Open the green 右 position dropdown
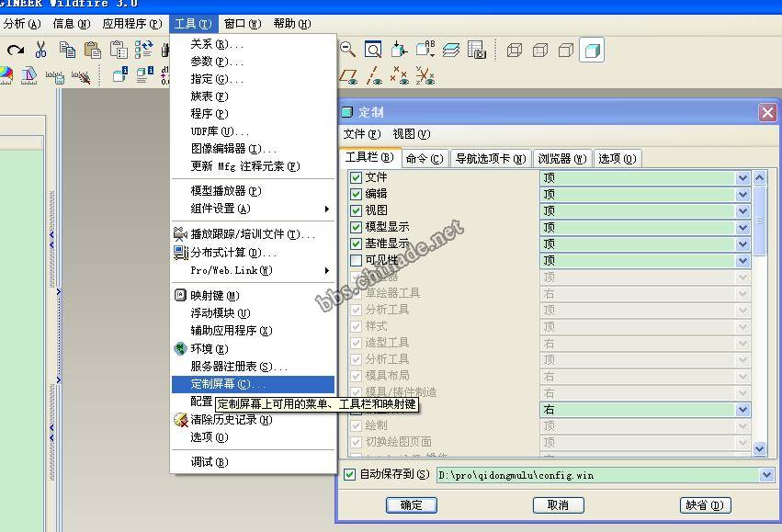The width and height of the screenshot is (782, 532). (x=742, y=410)
